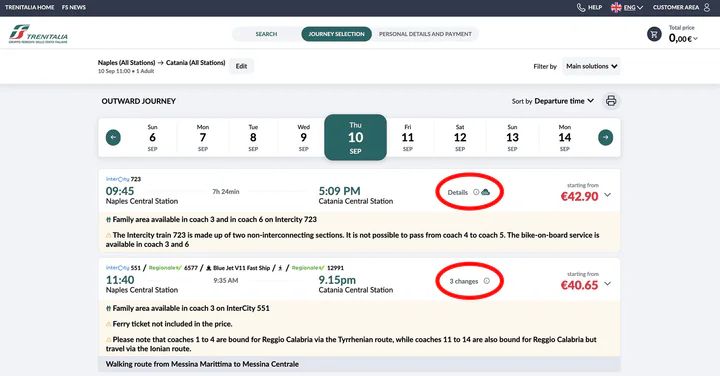Image resolution: width=720 pixels, height=376 pixels.
Task: Go to previous dates with left arrow
Action: click(x=113, y=137)
